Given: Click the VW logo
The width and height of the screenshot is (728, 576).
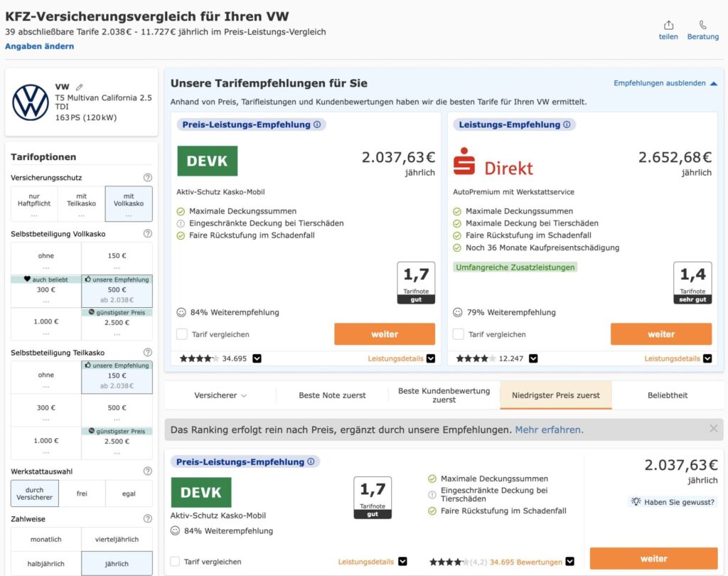Looking at the screenshot, I should pos(30,102).
